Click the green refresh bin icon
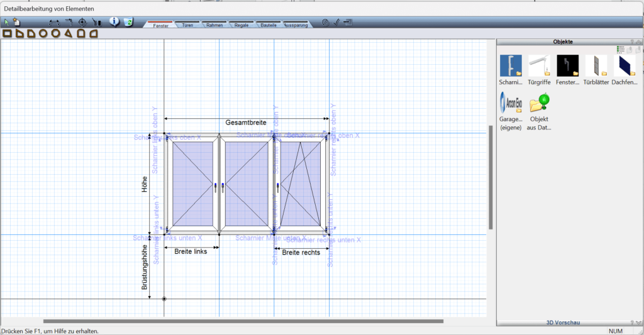The width and height of the screenshot is (644, 335). pos(129,22)
